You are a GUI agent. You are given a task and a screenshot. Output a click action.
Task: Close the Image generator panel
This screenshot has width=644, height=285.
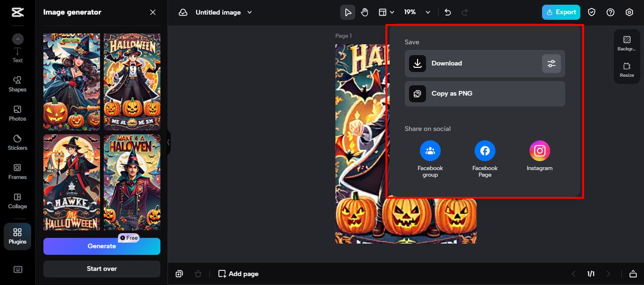pos(153,12)
